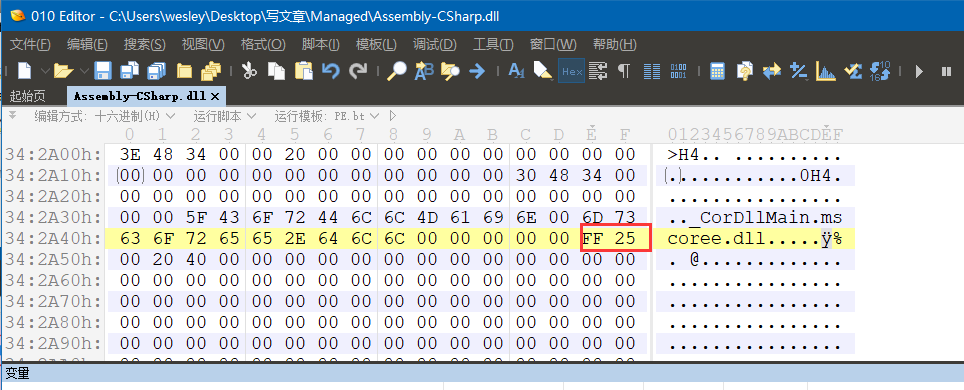Open the 工具(T) menu

(493, 44)
